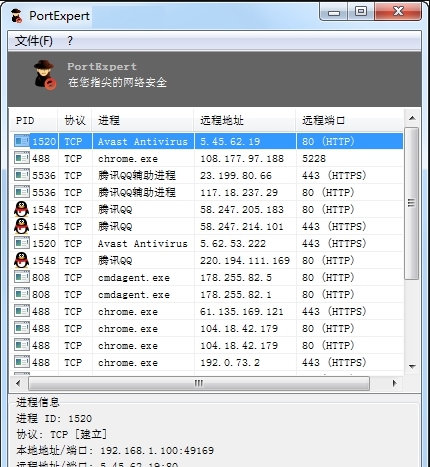Image resolution: width=430 pixels, height=467 pixels.
Task: Select address 108.177.97.188
Action: [x=242, y=158]
